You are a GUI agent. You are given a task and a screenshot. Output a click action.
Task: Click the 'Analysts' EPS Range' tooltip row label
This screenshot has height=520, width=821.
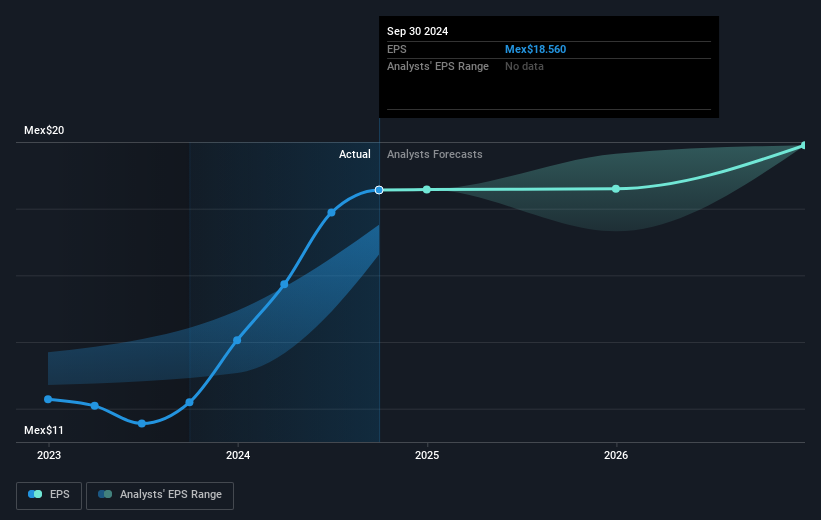[438, 67]
